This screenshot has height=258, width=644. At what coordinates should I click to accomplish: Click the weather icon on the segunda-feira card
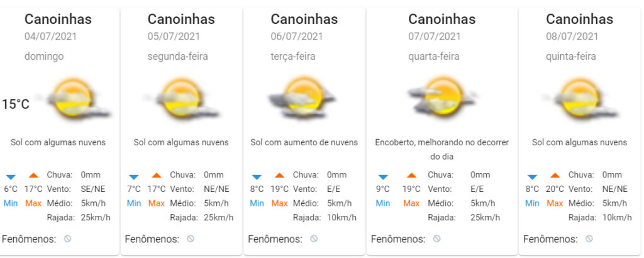tap(182, 99)
